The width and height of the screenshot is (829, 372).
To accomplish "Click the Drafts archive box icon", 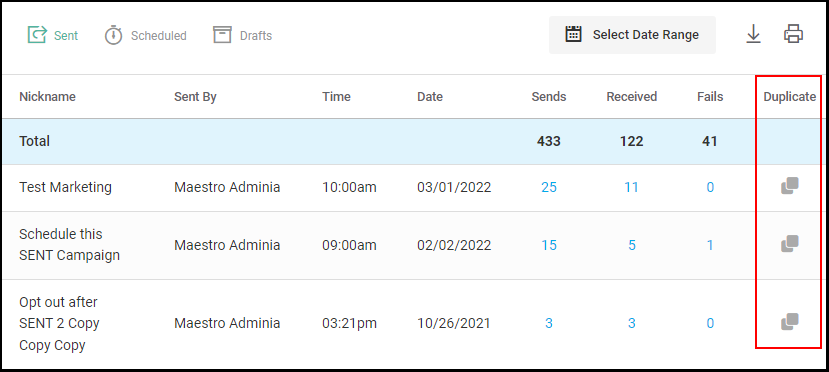I will pyautogui.click(x=223, y=34).
